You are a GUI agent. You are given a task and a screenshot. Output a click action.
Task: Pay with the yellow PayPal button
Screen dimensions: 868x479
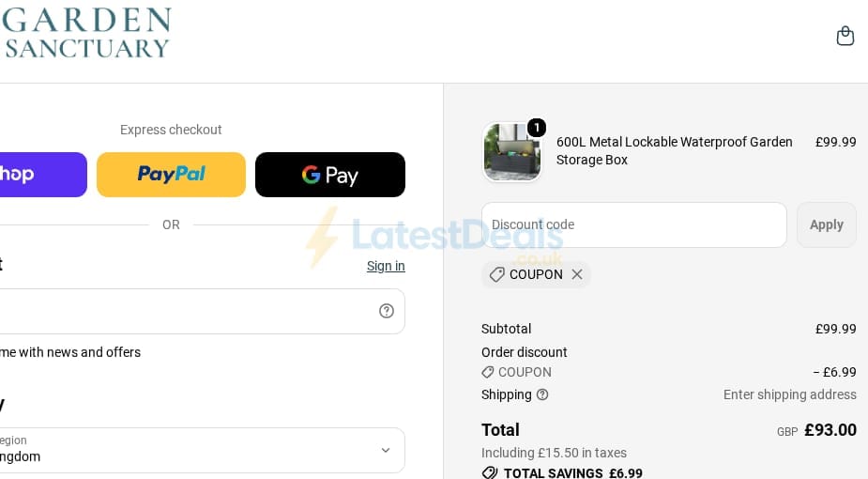tap(171, 175)
